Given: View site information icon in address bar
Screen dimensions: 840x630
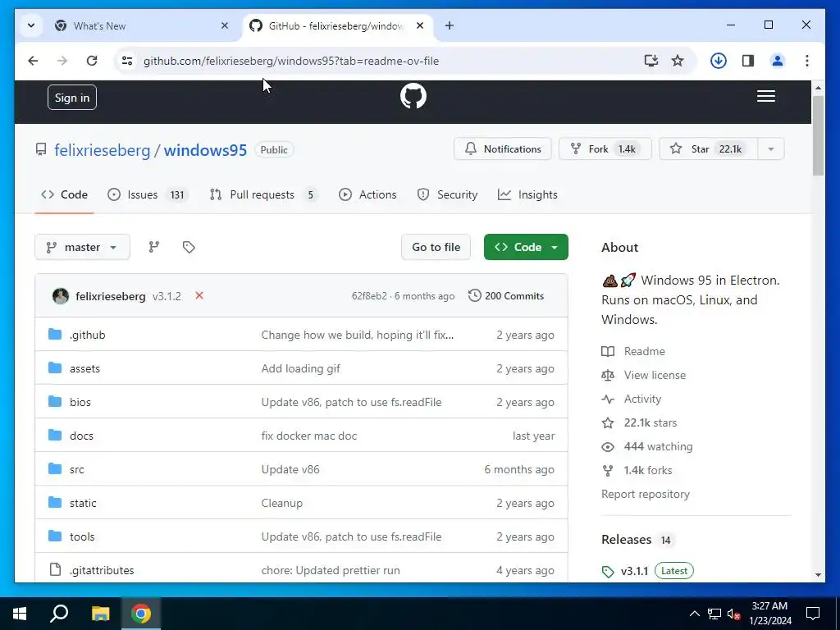Looking at the screenshot, I should [127, 61].
